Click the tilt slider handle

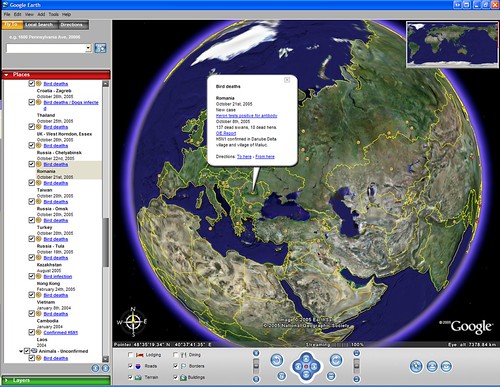pos(356,366)
